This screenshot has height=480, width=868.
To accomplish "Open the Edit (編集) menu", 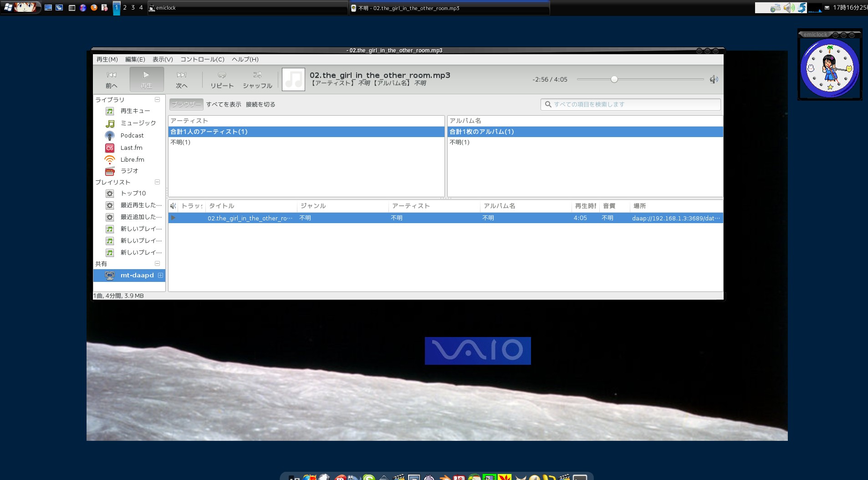I will click(x=135, y=60).
